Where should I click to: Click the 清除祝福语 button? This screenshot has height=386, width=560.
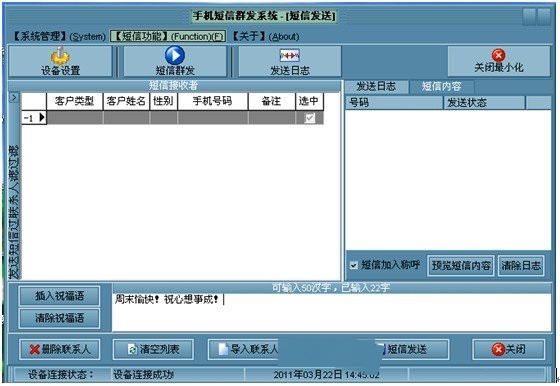[59, 318]
